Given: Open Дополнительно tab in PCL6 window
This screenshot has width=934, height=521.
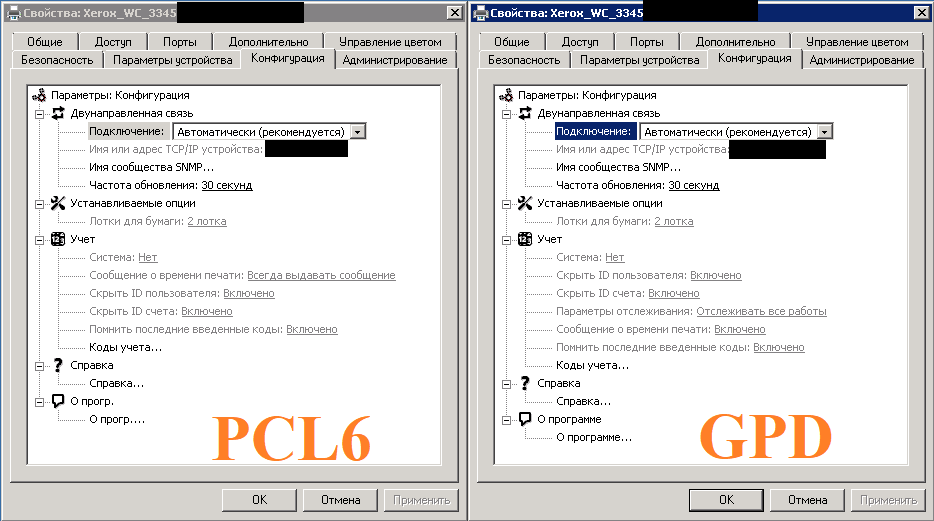Looking at the screenshot, I should coord(269,42).
